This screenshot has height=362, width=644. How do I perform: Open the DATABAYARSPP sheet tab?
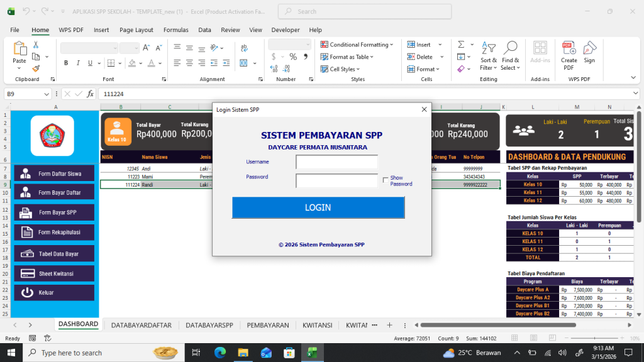(x=209, y=325)
